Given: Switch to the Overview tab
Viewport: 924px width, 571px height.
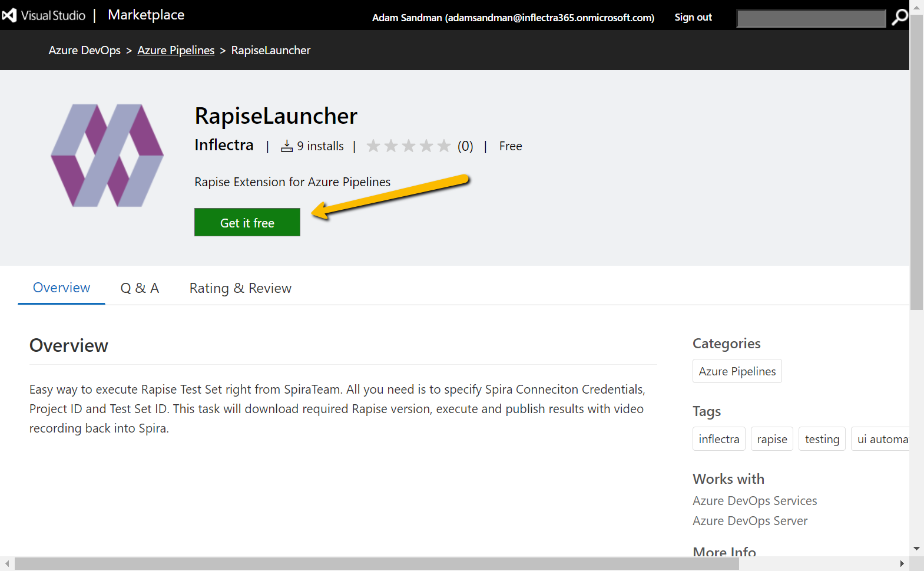Looking at the screenshot, I should pos(61,288).
